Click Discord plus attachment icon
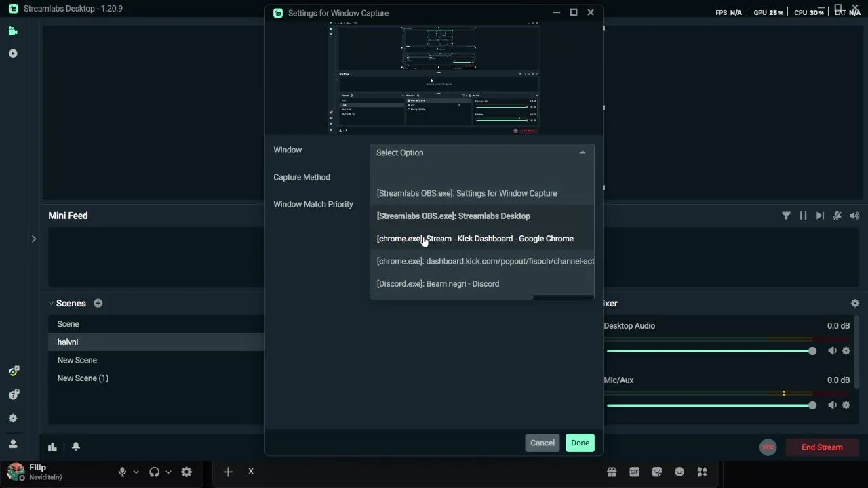The width and height of the screenshot is (868, 488). 228,472
